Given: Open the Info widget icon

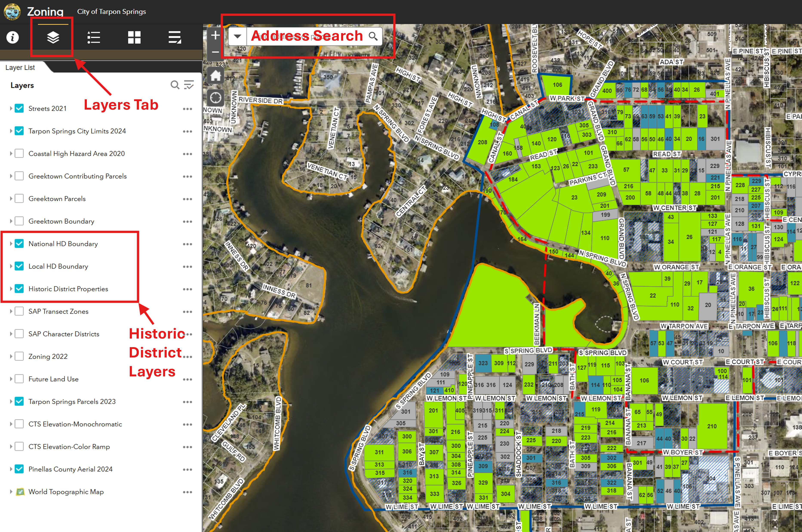Looking at the screenshot, I should point(12,37).
